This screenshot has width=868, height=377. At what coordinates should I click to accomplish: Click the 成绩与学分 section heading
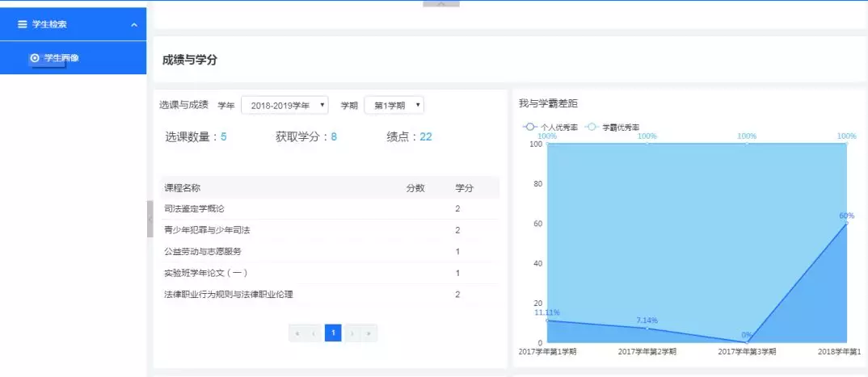tap(189, 61)
